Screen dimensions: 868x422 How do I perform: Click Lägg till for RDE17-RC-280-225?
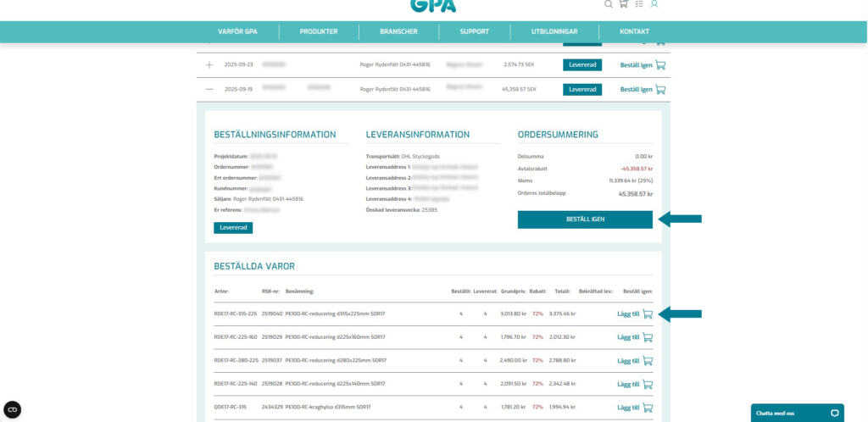627,361
